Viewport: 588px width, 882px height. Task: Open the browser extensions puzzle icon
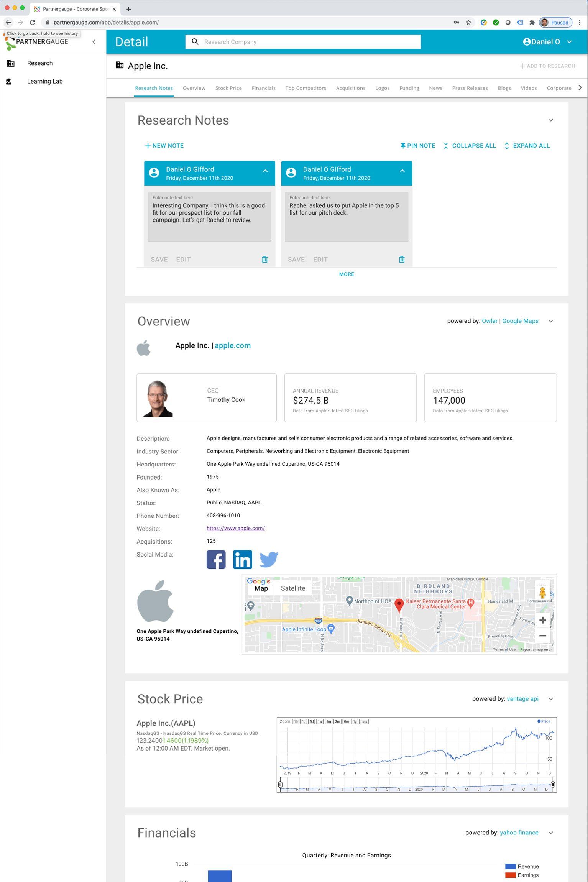[532, 23]
